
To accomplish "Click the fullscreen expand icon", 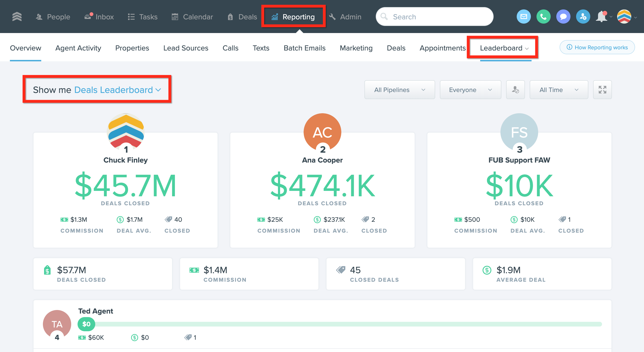I will coord(602,90).
